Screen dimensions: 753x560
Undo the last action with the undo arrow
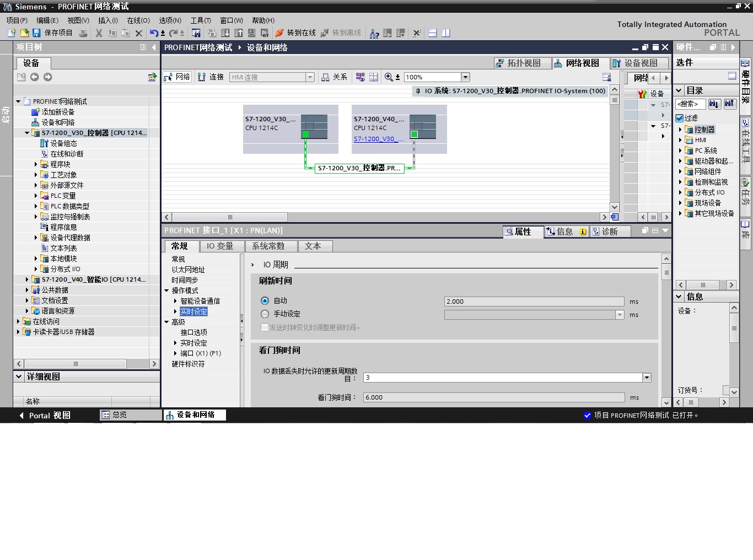click(154, 33)
